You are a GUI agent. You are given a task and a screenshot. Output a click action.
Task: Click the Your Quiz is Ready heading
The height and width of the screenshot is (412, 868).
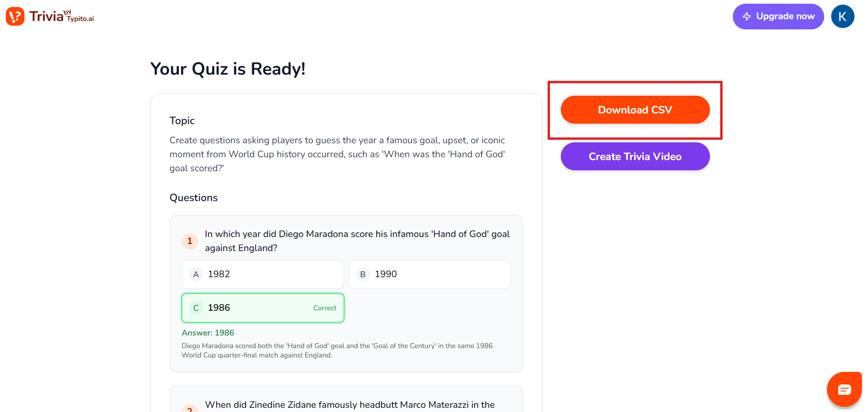coord(228,69)
